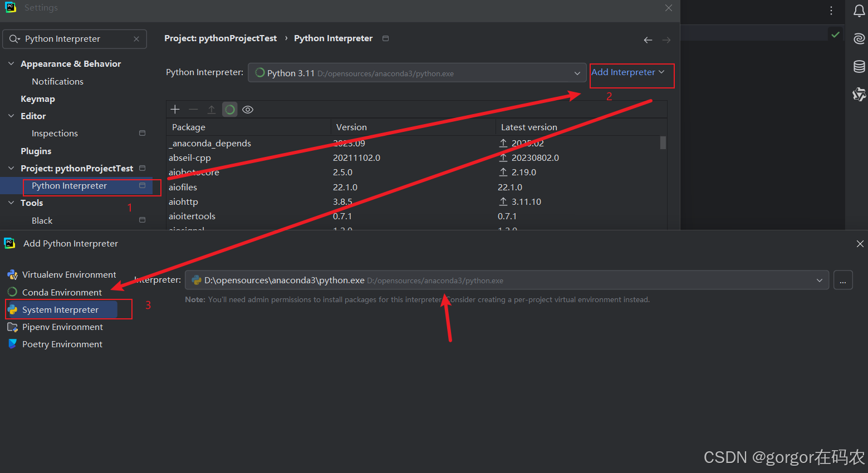Viewport: 868px width, 473px height.
Task: Click the Inspections row project-level icon
Action: coord(142,133)
